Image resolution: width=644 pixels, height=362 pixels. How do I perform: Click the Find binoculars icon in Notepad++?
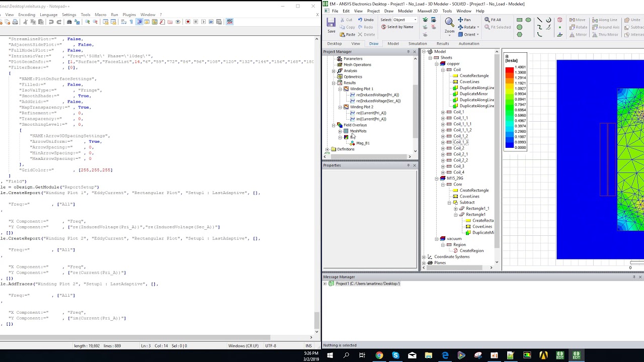[x=69, y=22]
